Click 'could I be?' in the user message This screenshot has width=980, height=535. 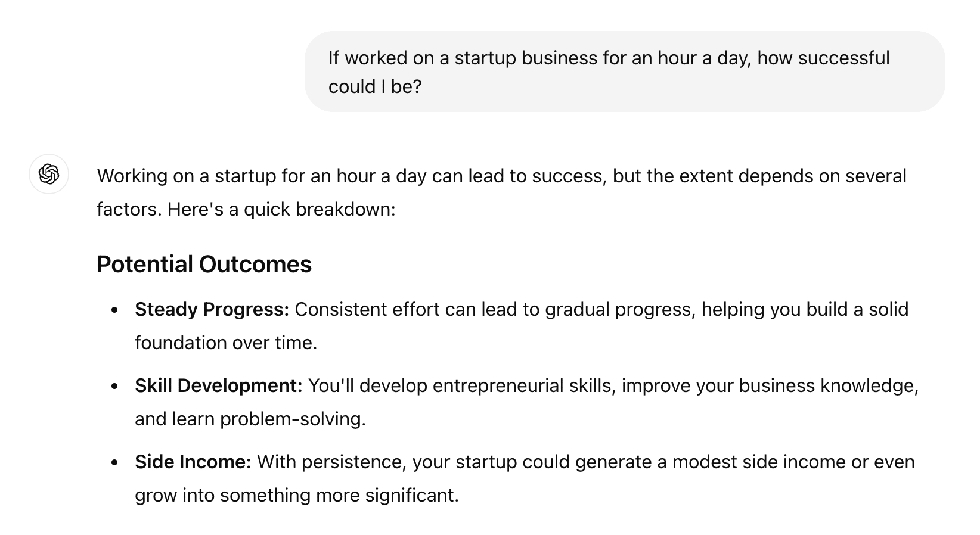click(x=375, y=87)
